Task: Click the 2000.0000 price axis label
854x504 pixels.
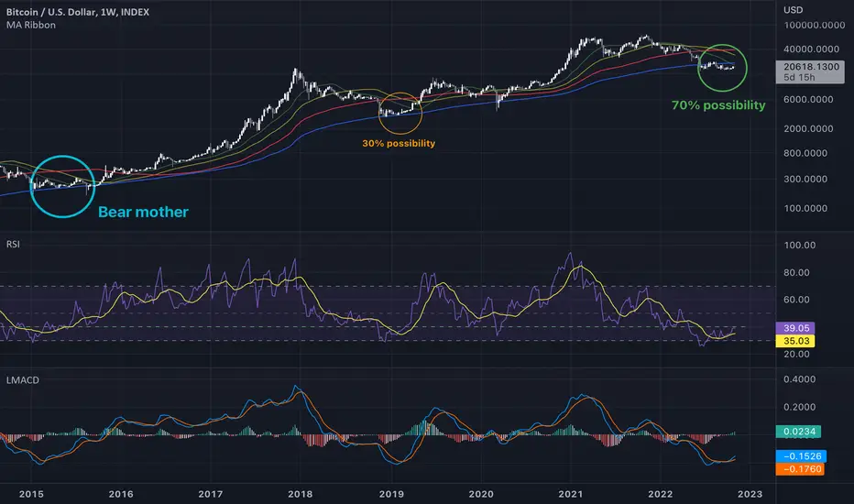Action: [808, 128]
